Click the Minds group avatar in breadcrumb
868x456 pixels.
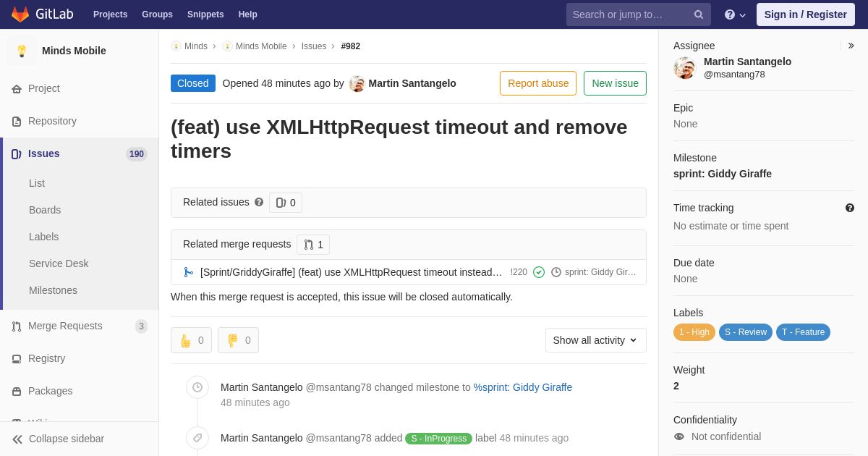(176, 46)
